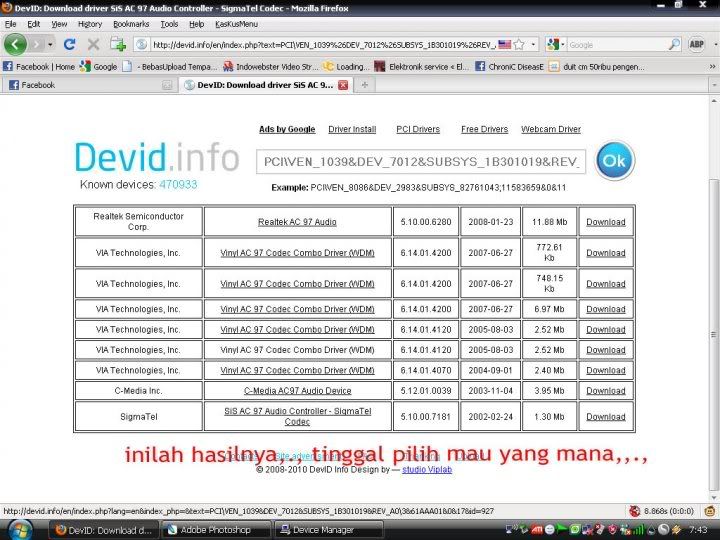Viewport: 720px width, 540px height.
Task: Click the page vertical scrollbar thumb
Action: pyautogui.click(x=714, y=334)
